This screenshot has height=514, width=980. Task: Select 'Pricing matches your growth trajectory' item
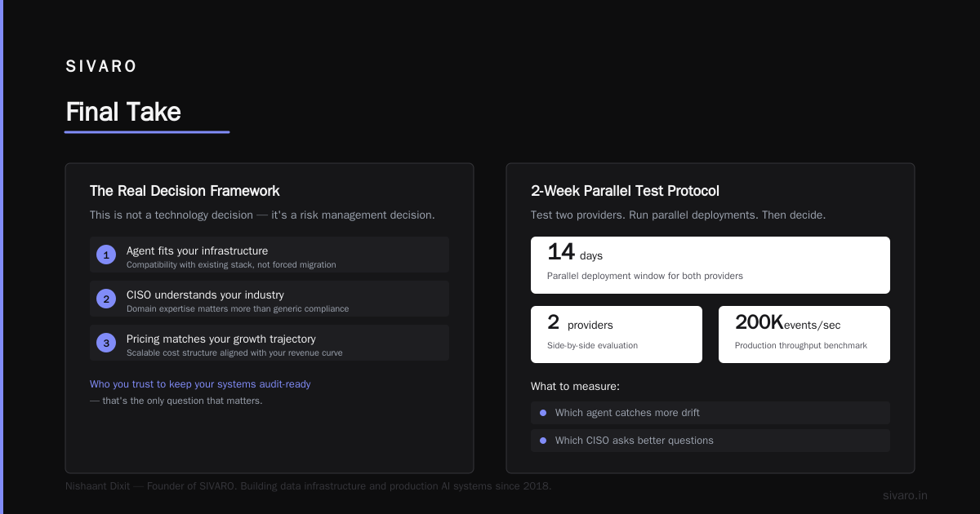pos(269,343)
